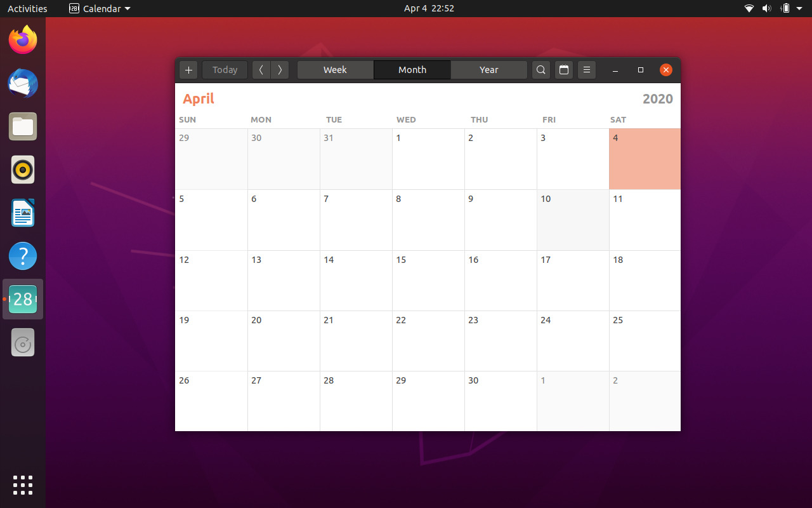Click Activities in the top bar

27,8
